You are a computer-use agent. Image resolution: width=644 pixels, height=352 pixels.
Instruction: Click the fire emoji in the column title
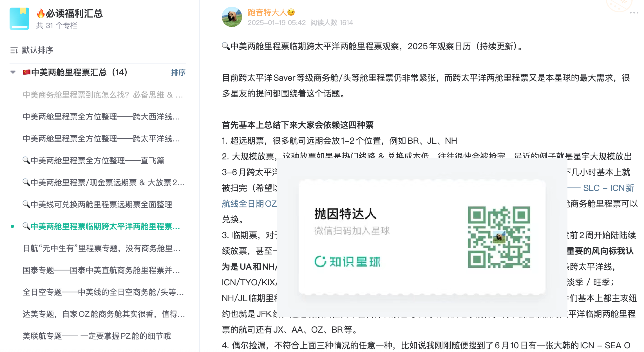40,13
